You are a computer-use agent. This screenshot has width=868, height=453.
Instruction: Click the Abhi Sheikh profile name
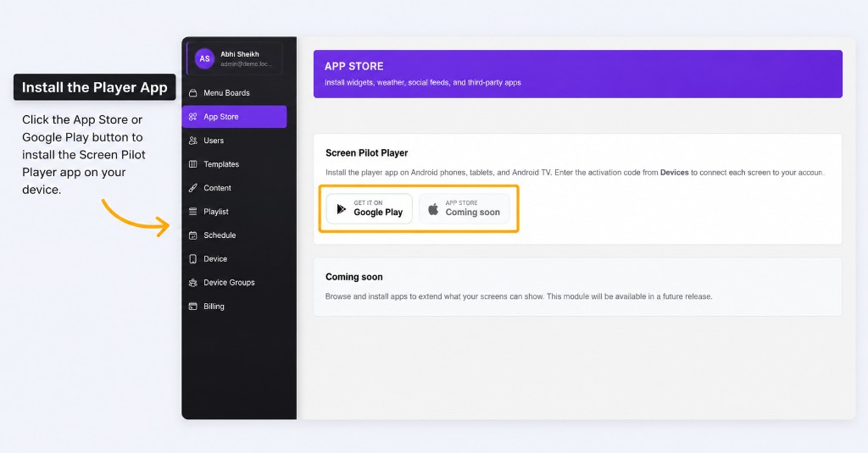pyautogui.click(x=240, y=54)
